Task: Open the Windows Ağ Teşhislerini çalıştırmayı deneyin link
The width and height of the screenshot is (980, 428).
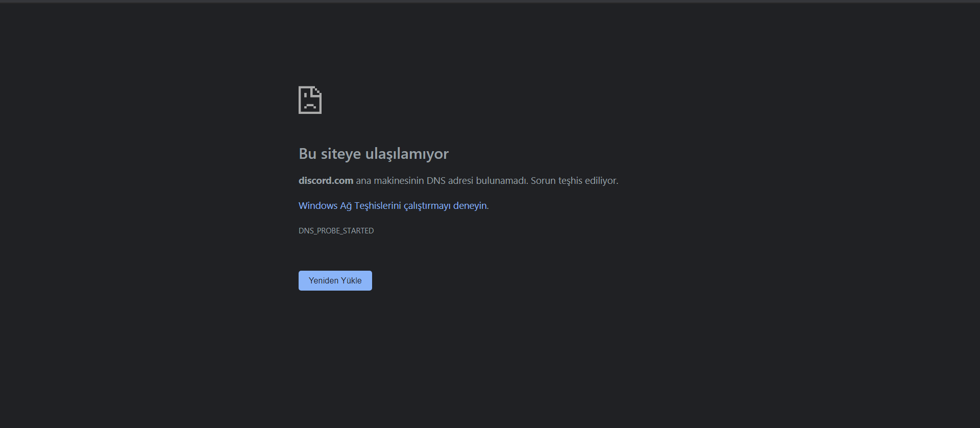Action: (393, 206)
